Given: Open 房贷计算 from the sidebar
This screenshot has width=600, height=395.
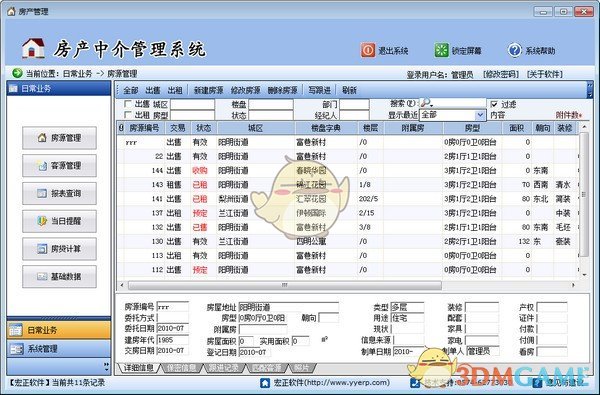Looking at the screenshot, I should click(x=59, y=249).
